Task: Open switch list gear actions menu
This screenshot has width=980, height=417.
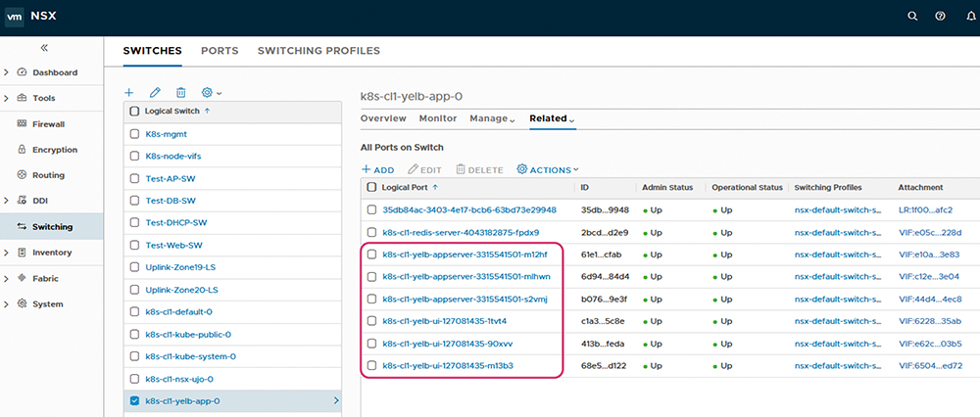Action: (x=212, y=92)
